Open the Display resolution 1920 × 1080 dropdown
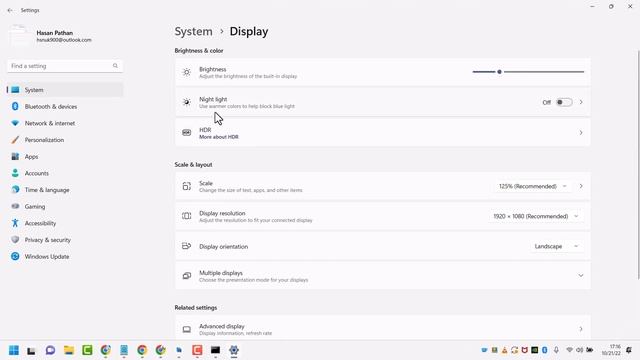 coord(536,216)
